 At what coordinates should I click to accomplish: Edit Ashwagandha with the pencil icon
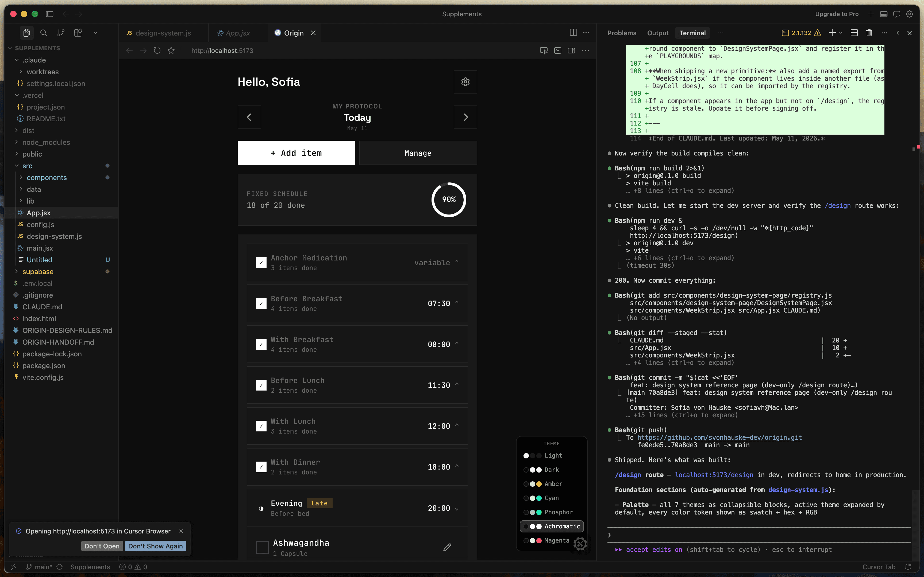coord(447,547)
